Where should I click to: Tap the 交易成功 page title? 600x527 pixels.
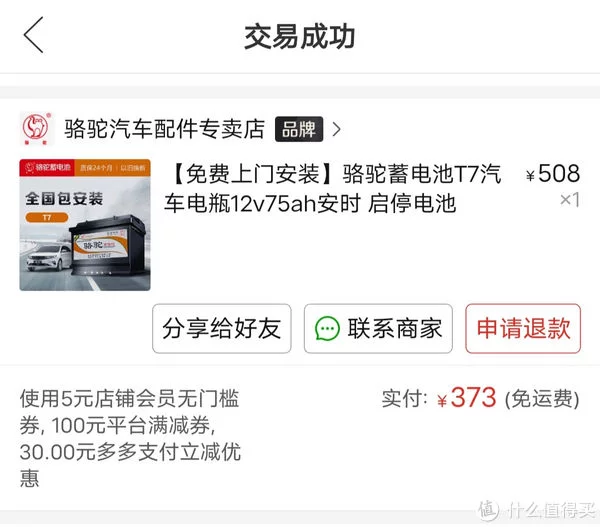tap(300, 36)
